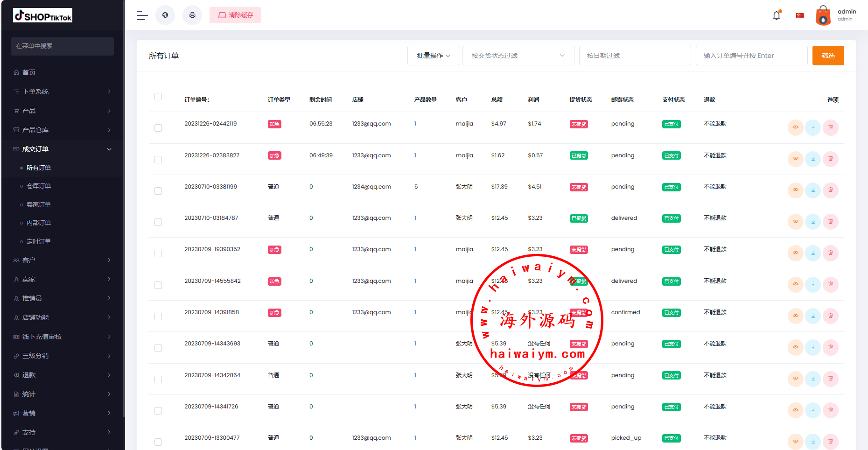Click the 按日期过滤 date filter field
The width and height of the screenshot is (868, 450).
click(635, 56)
